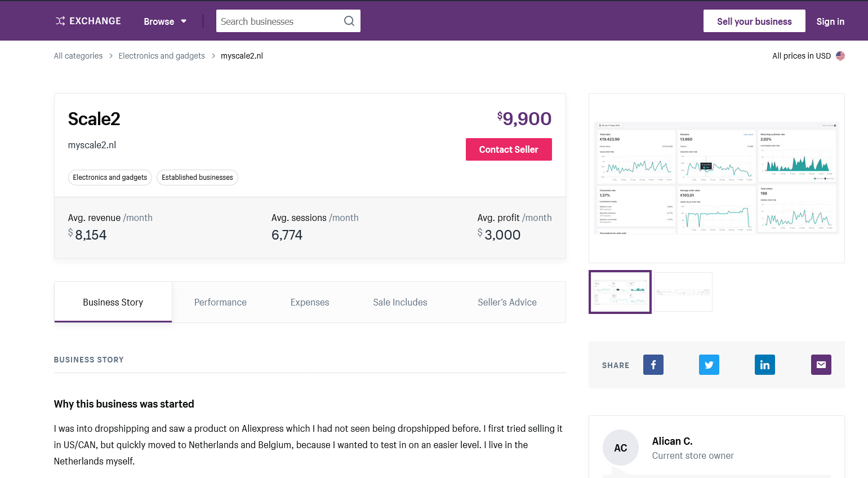The image size is (868, 478).
Task: Open the Expenses tab
Action: pyautogui.click(x=309, y=302)
